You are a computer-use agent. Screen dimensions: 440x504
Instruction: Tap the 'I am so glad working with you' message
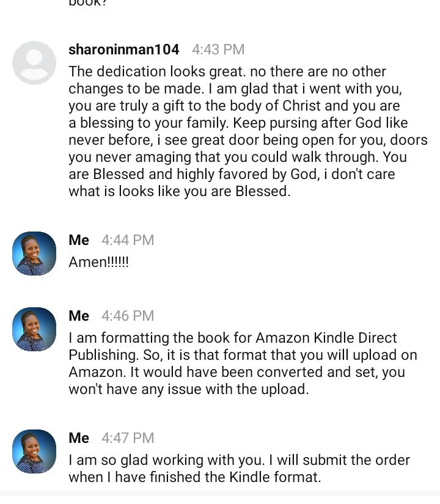click(240, 469)
